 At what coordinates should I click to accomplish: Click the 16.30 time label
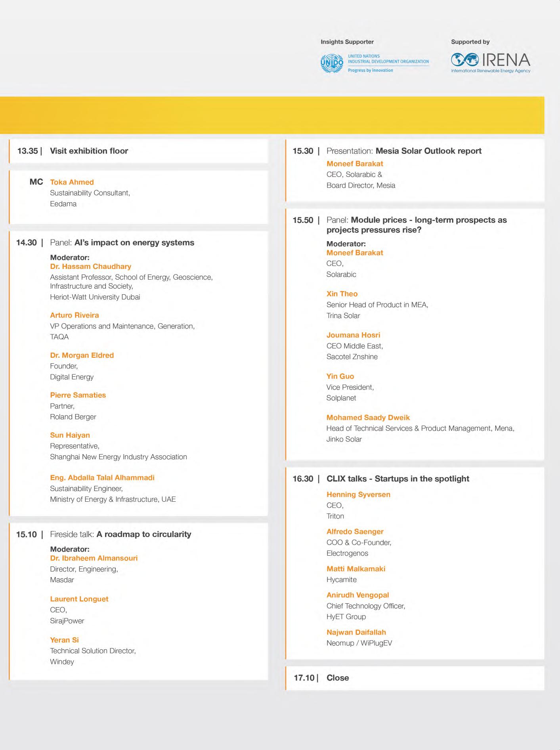click(303, 479)
